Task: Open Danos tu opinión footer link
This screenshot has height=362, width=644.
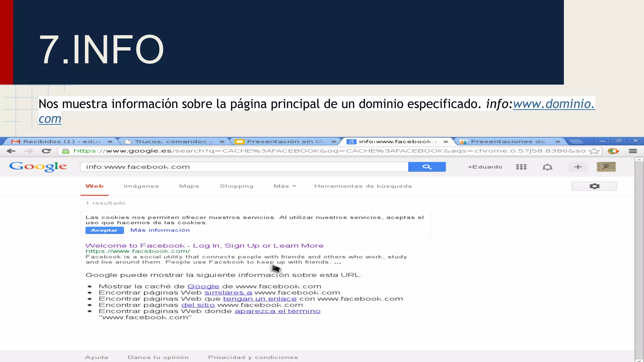Action: pyautogui.click(x=158, y=357)
